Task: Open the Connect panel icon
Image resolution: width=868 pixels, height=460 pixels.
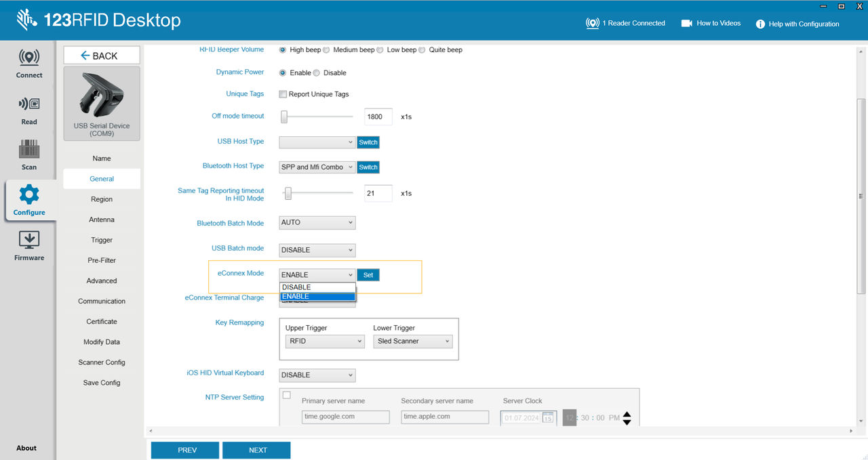Action: pos(29,58)
